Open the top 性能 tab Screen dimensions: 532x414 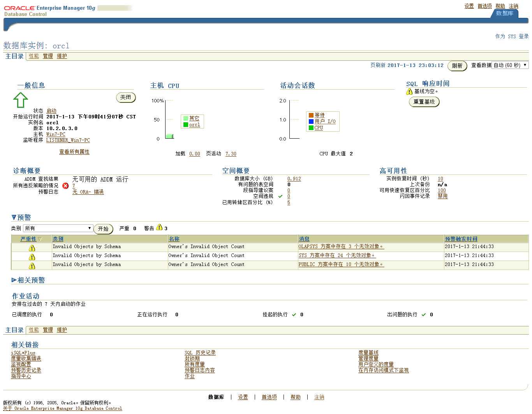tap(34, 56)
